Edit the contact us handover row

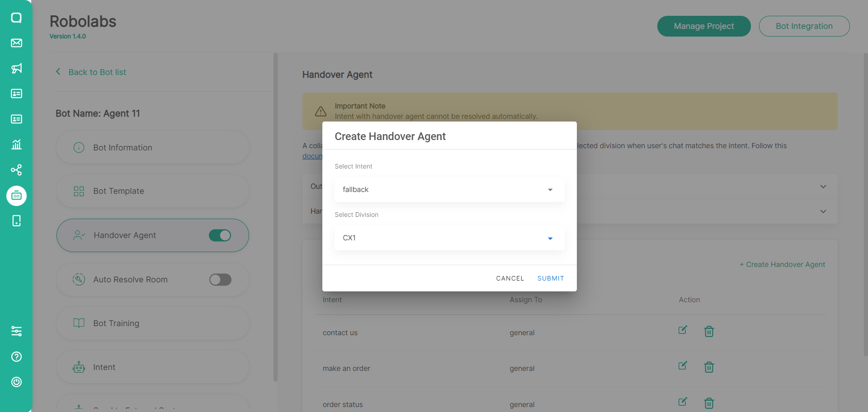[683, 330]
